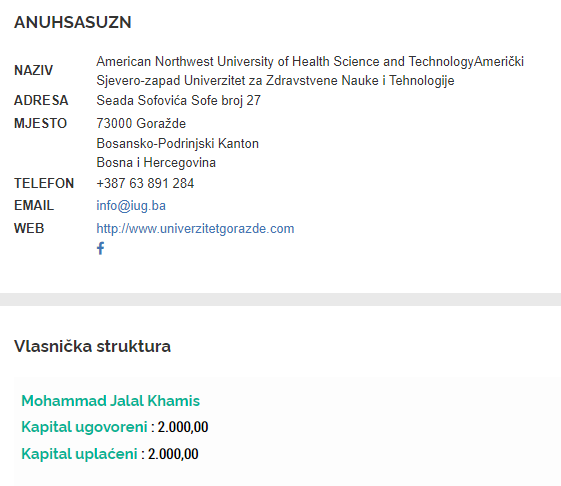Image resolution: width=561 pixels, height=486 pixels.
Task: Click the Bosna i Hercegovina text
Action: (156, 162)
